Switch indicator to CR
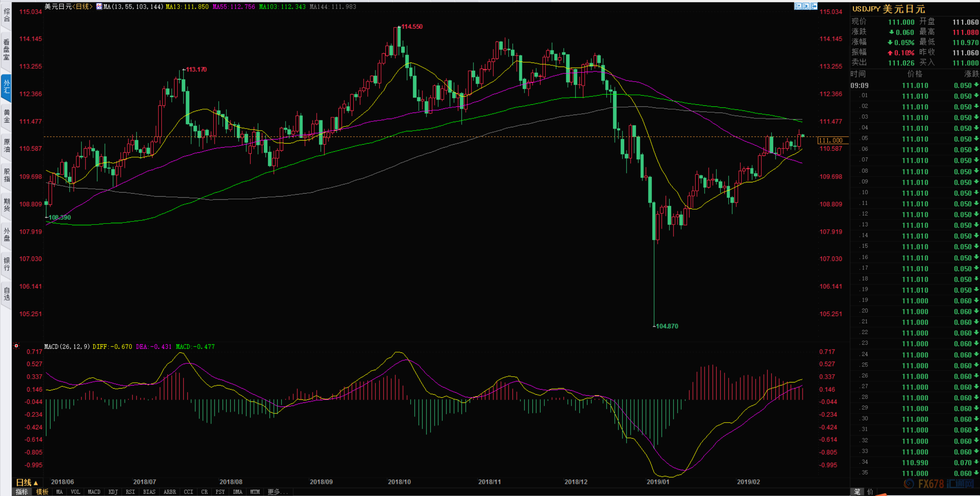Screen dimensions: 980x496 tap(204, 492)
